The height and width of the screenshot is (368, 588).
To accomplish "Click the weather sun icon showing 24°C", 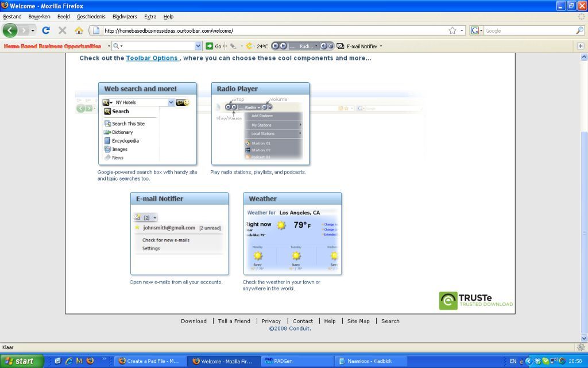I will [x=250, y=46].
